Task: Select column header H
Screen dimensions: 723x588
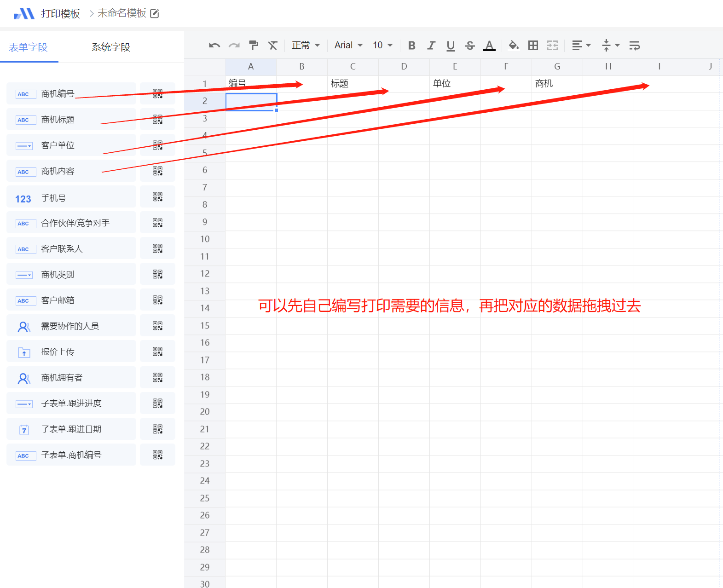Action: pyautogui.click(x=608, y=67)
